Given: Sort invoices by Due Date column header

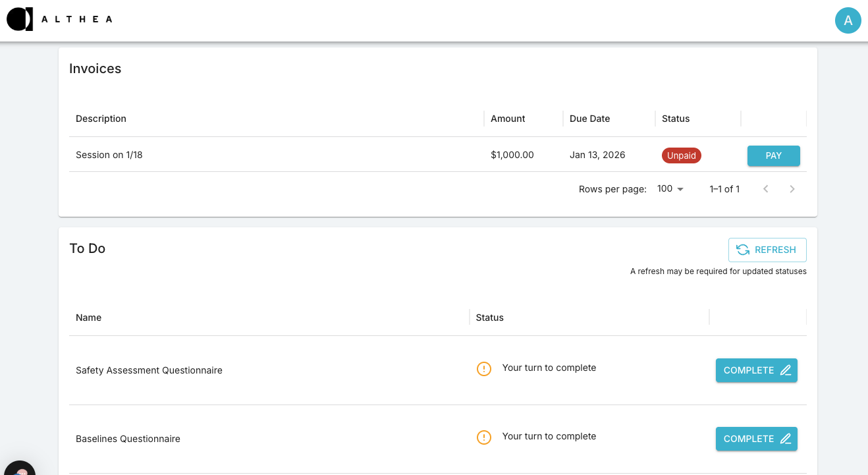Looking at the screenshot, I should point(589,119).
